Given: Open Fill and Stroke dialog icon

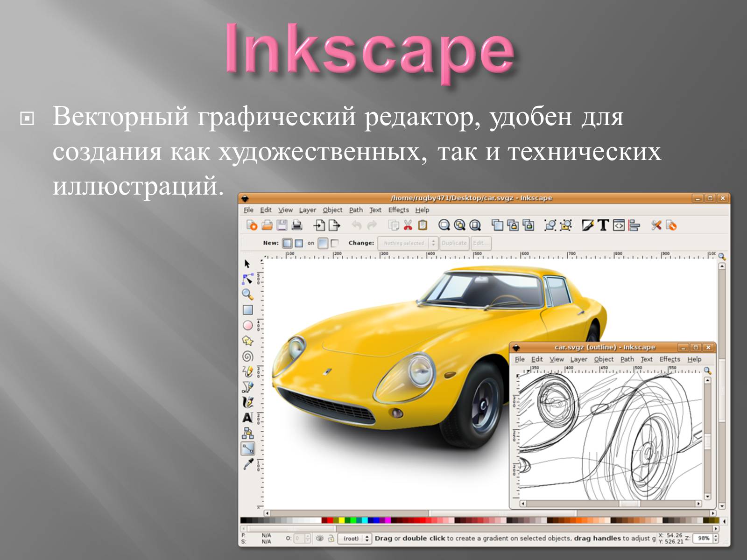Looking at the screenshot, I should pyautogui.click(x=588, y=225).
